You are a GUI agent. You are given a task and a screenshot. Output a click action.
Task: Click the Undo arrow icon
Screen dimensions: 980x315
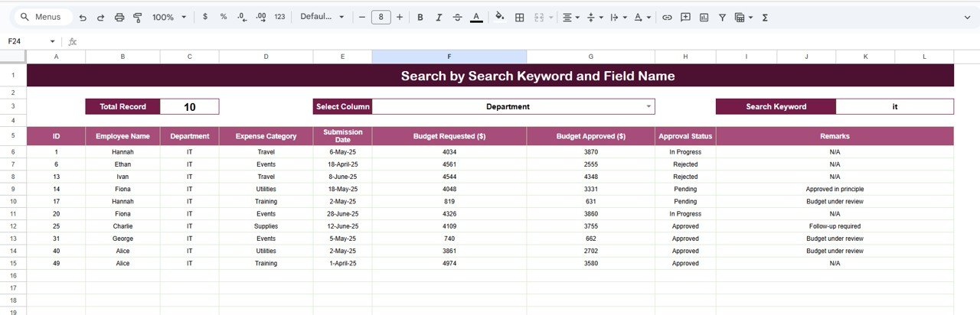click(83, 17)
